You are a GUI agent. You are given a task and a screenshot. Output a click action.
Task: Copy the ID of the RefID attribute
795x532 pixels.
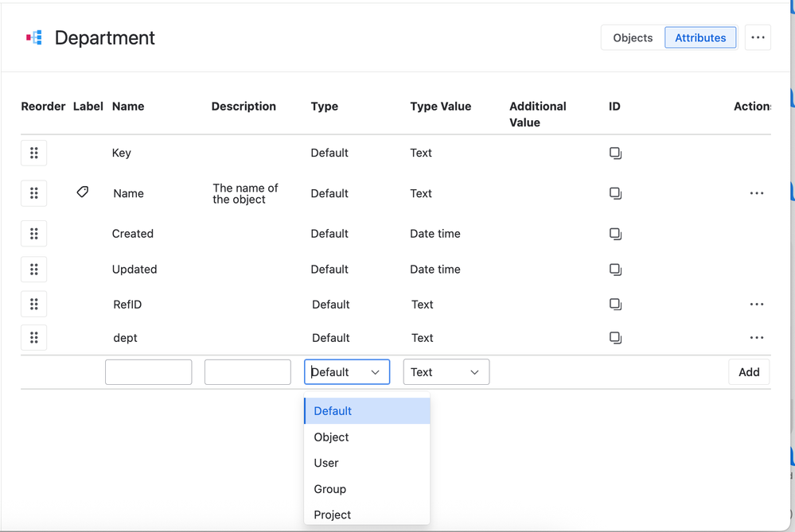[615, 305]
